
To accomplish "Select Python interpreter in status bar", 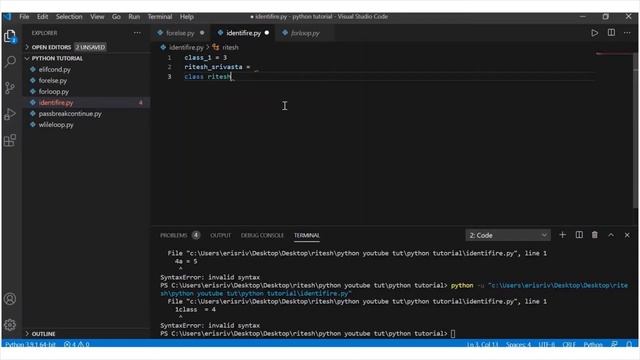I will pos(30,344).
